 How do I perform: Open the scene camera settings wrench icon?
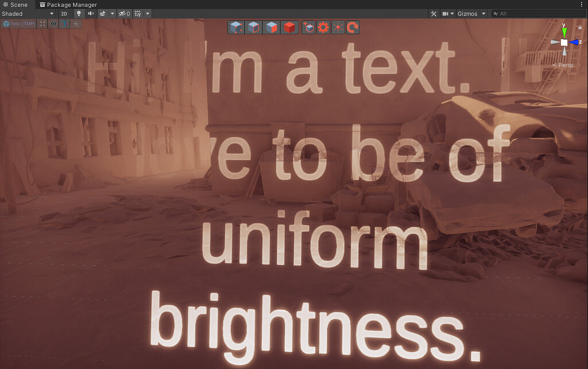pyautogui.click(x=434, y=13)
